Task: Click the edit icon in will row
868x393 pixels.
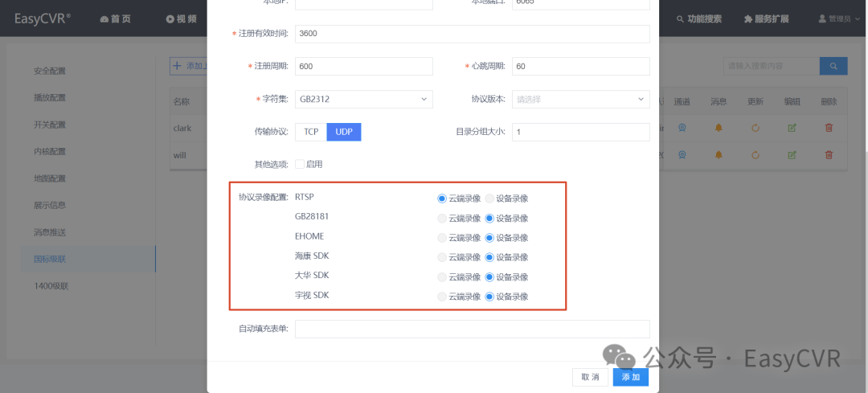Action: (x=792, y=155)
